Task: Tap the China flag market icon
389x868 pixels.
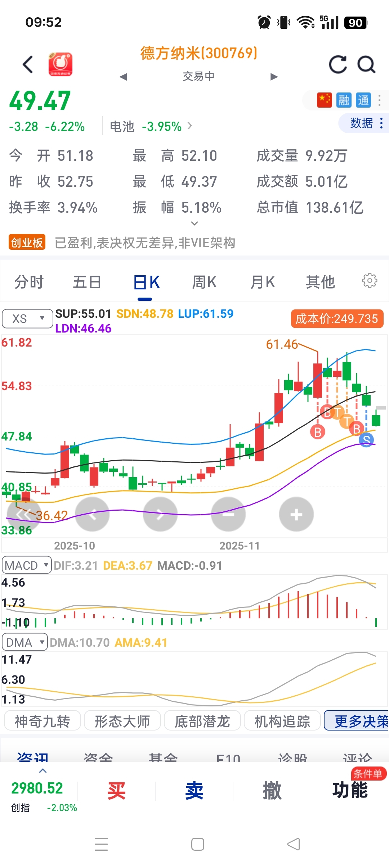Action: [x=324, y=100]
